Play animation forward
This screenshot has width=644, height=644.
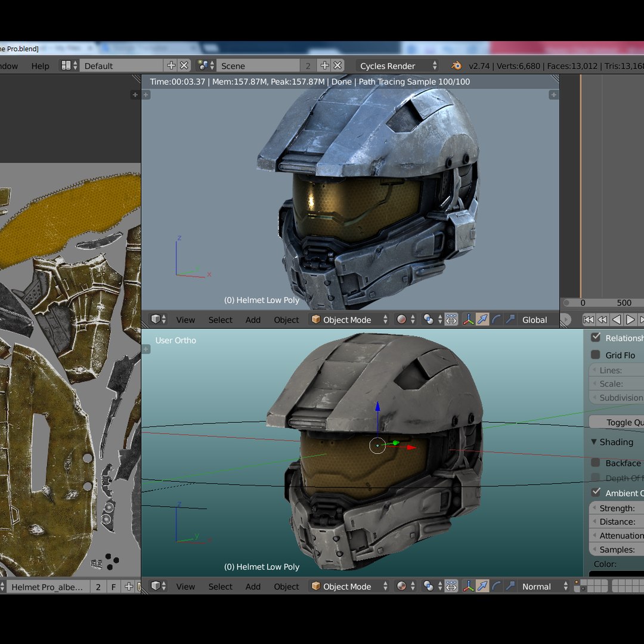pos(630,319)
